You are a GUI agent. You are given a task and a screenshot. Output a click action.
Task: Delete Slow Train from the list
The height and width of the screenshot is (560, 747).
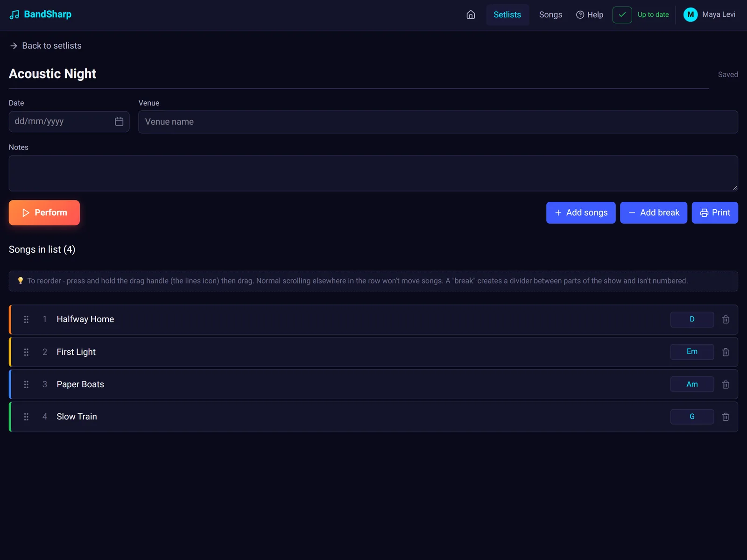tap(726, 417)
